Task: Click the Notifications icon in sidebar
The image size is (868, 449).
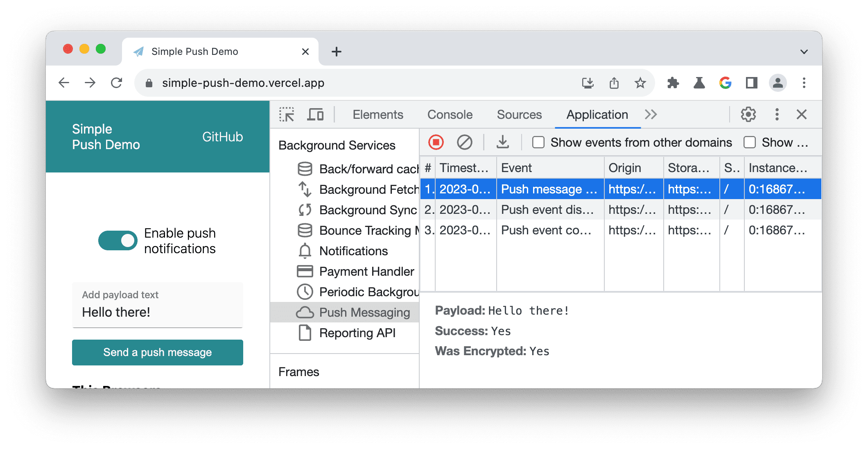Action: pos(304,251)
